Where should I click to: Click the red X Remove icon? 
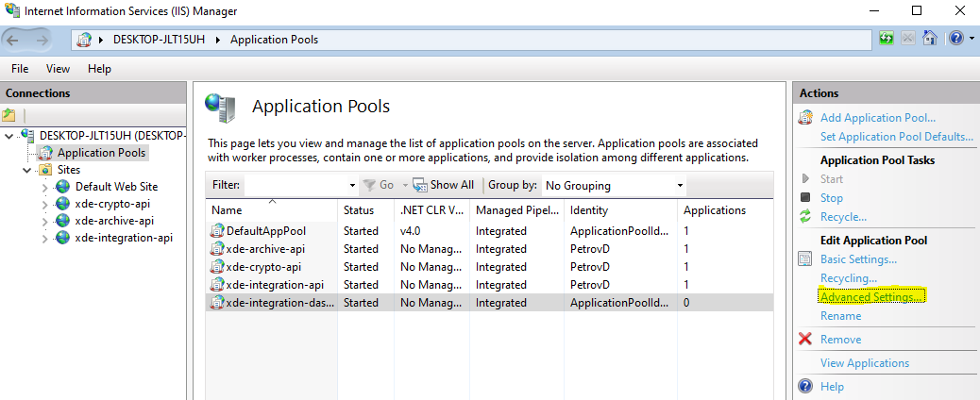(805, 339)
